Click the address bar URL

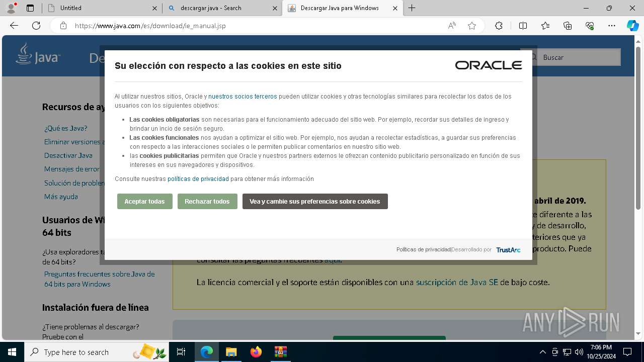(150, 26)
